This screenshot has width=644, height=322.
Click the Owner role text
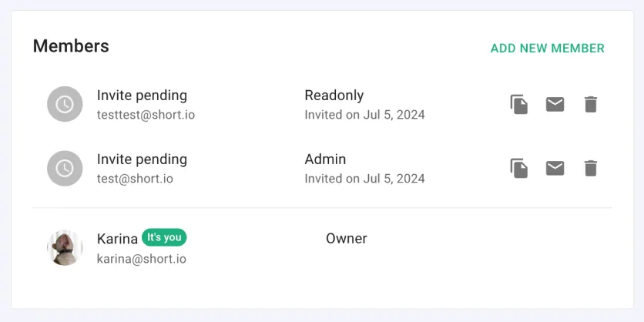point(346,239)
